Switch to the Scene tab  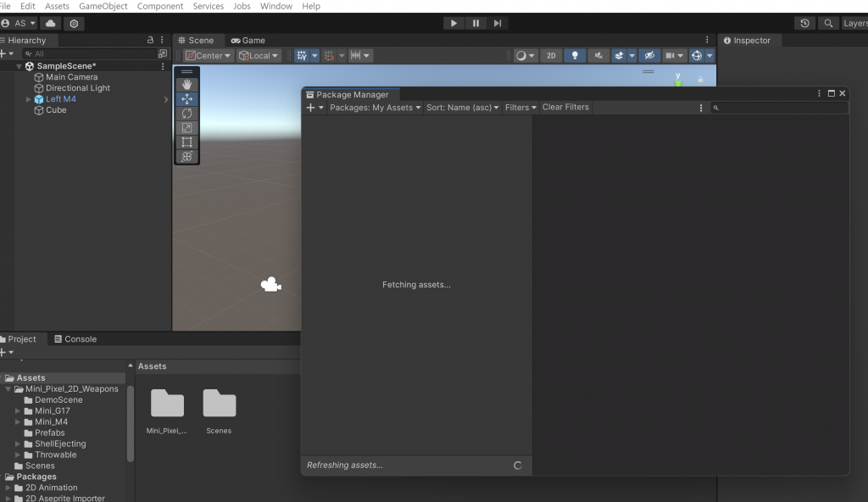pyautogui.click(x=196, y=41)
